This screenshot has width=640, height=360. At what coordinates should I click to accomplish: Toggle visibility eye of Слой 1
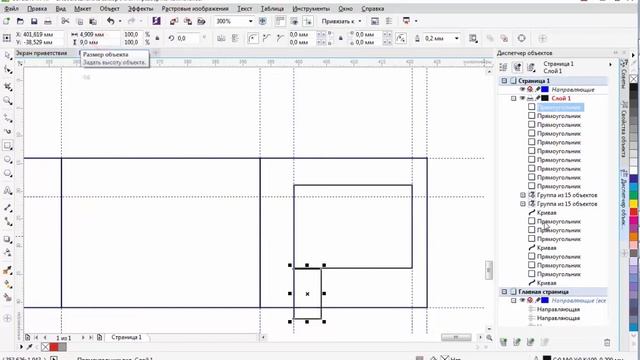click(522, 98)
